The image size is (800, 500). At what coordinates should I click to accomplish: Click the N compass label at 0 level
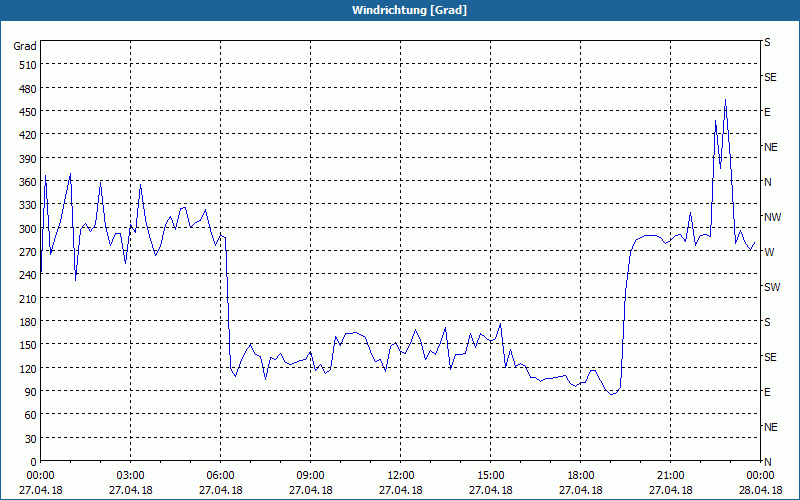click(768, 462)
